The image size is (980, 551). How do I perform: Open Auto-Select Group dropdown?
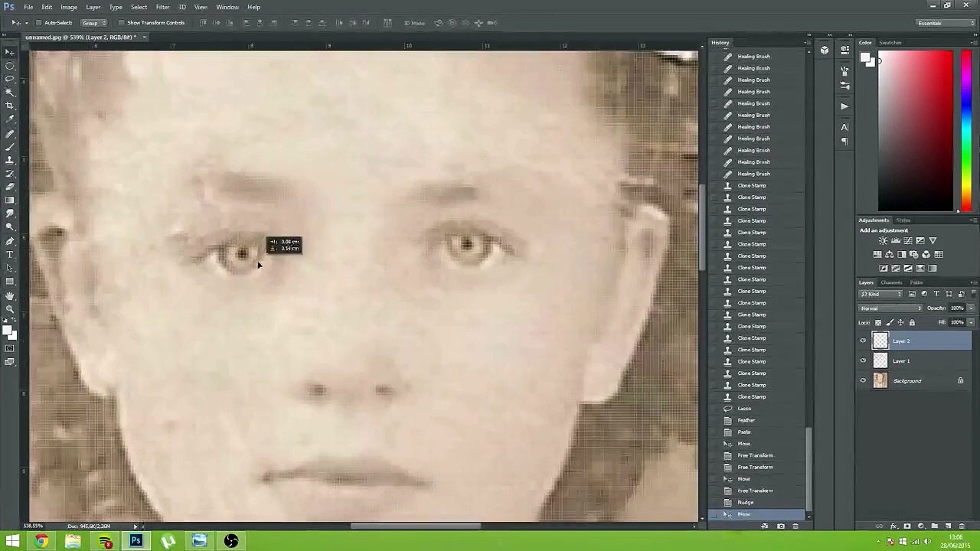pyautogui.click(x=93, y=23)
